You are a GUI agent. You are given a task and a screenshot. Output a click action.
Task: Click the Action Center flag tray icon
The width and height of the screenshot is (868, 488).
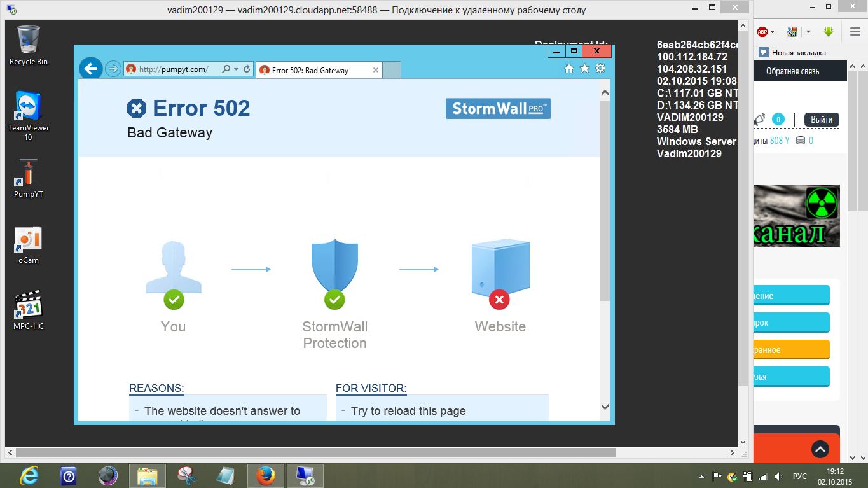(717, 476)
